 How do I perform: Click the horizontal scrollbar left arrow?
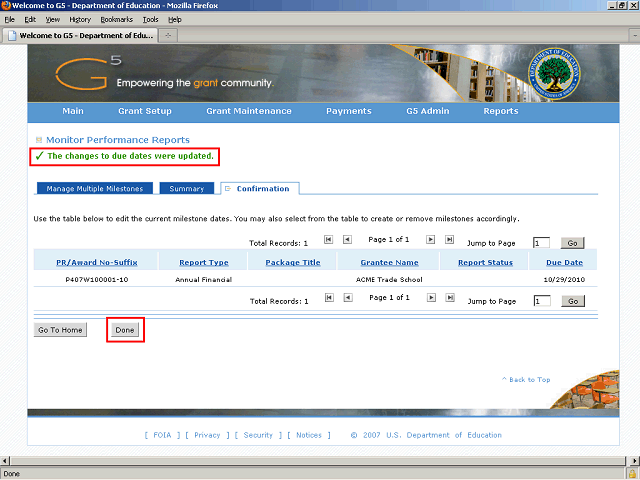click(4, 461)
